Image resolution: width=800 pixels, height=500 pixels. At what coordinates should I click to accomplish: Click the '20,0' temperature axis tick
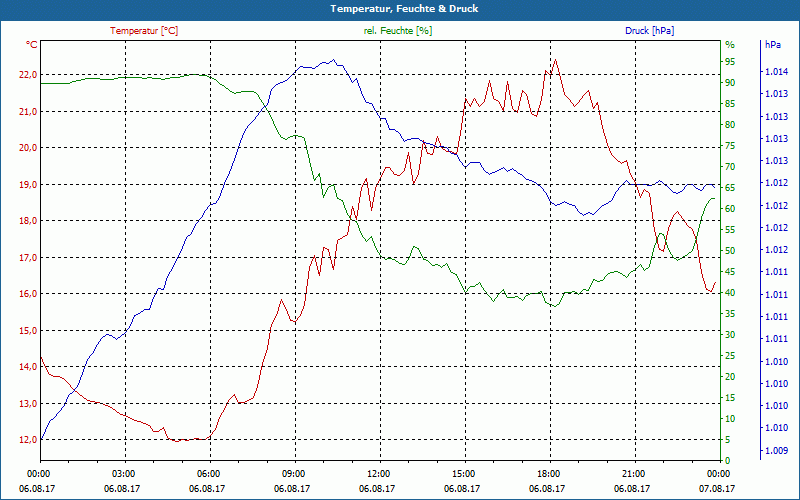click(28, 147)
